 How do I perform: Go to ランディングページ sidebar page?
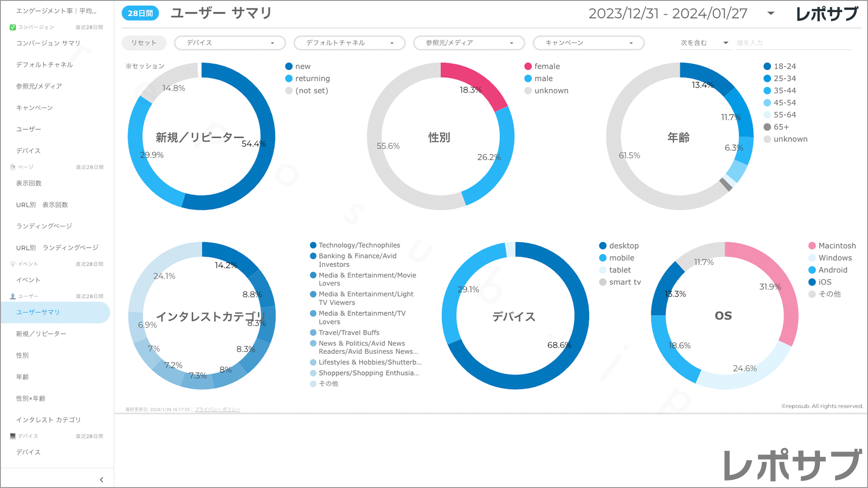tap(44, 226)
